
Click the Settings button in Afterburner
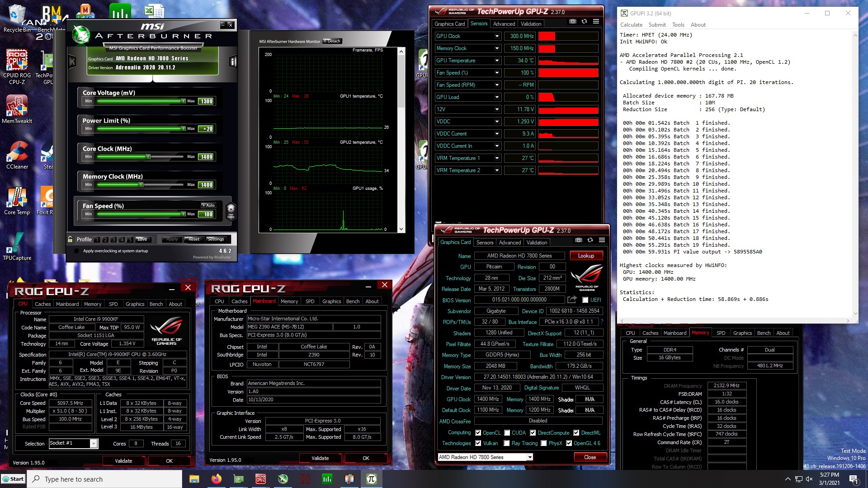coord(216,239)
